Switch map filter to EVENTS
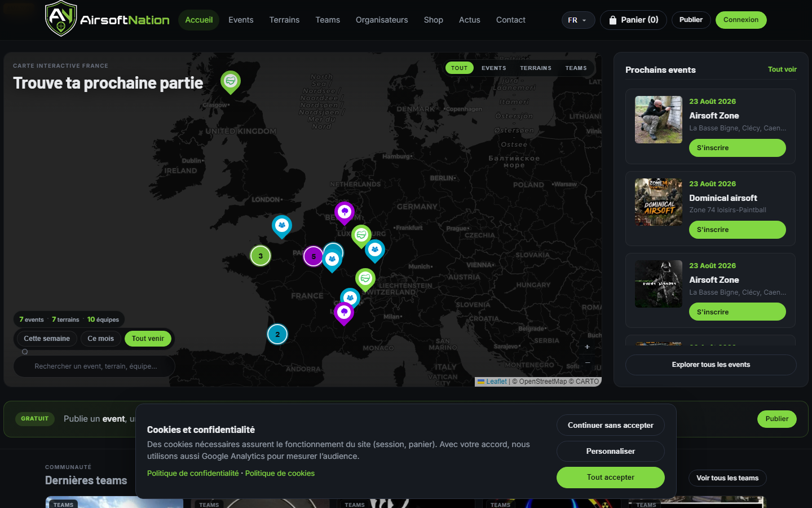Viewport: 812px width, 508px height. point(494,68)
